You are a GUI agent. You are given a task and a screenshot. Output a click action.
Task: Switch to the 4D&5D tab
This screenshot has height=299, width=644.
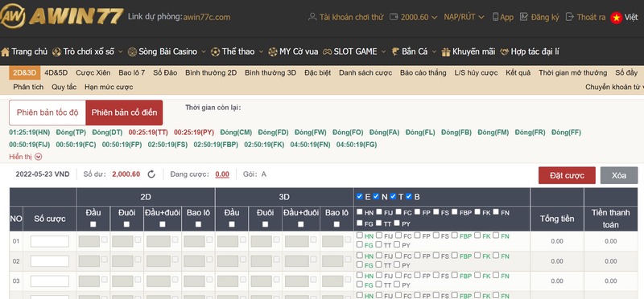coord(56,73)
